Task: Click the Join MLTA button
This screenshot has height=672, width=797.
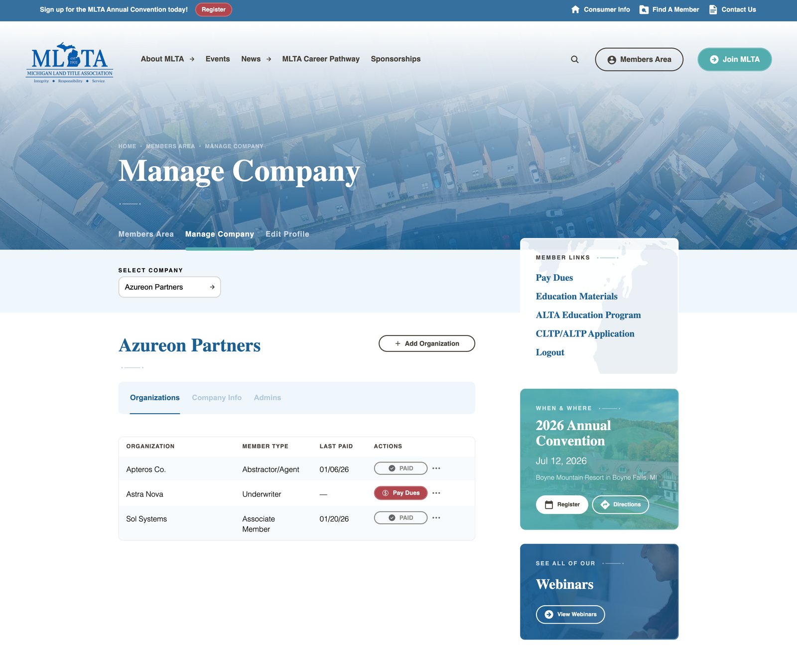Action: pyautogui.click(x=734, y=59)
